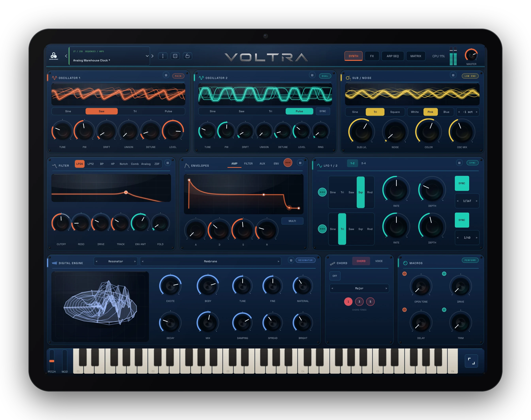Open the preset options three-dot menu

point(163,56)
